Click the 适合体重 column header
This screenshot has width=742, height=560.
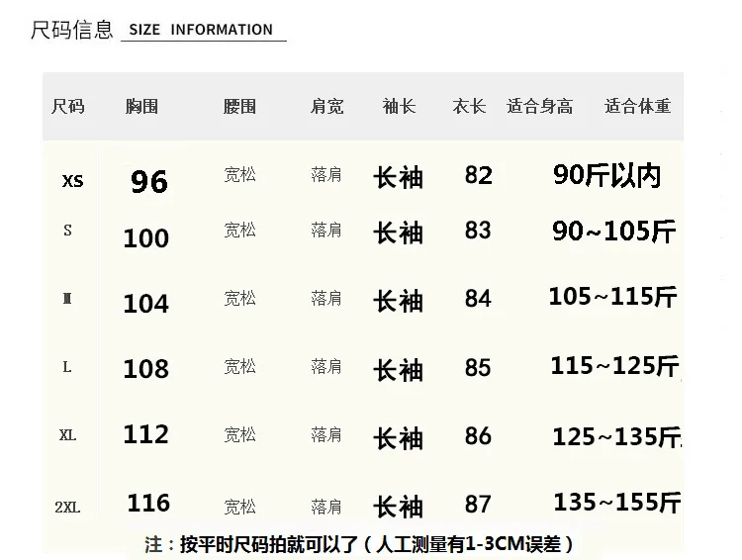(637, 106)
